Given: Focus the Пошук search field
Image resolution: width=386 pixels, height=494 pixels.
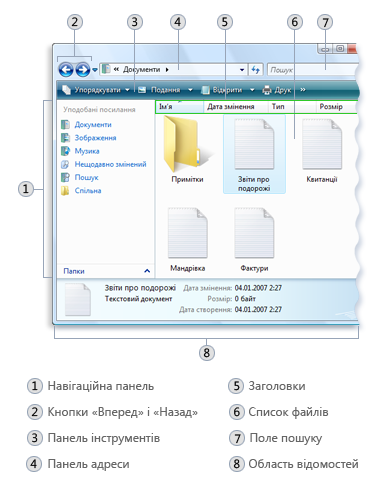Looking at the screenshot, I should click(x=313, y=70).
